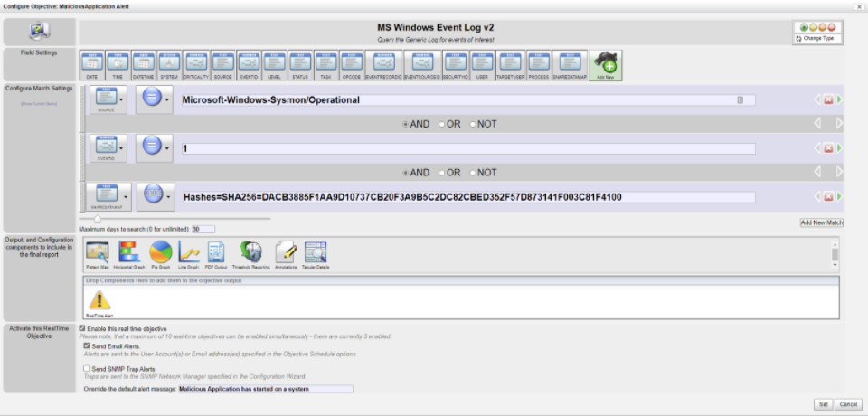Click green right arrow on Sysmon row
Image resolution: width=868 pixels, height=416 pixels.
(840, 99)
